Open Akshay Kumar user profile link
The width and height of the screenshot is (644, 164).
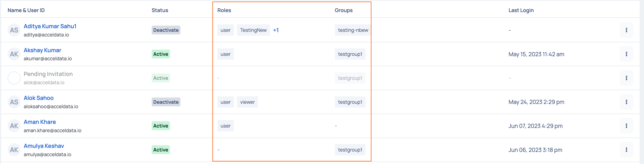pos(42,50)
